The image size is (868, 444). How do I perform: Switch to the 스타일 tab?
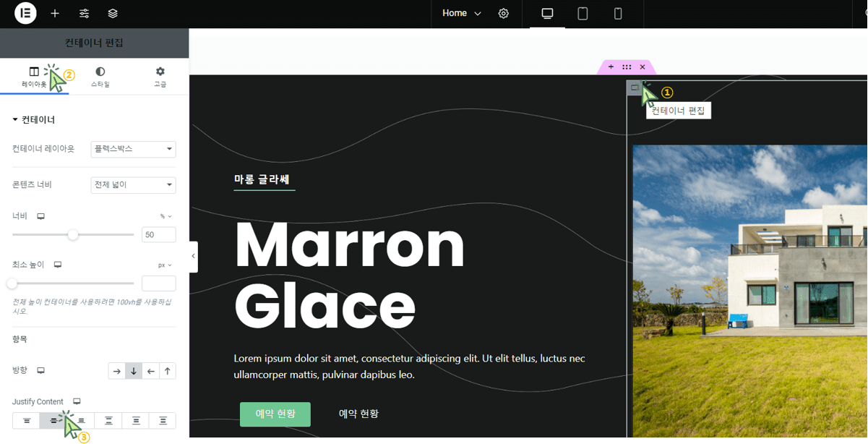point(100,77)
